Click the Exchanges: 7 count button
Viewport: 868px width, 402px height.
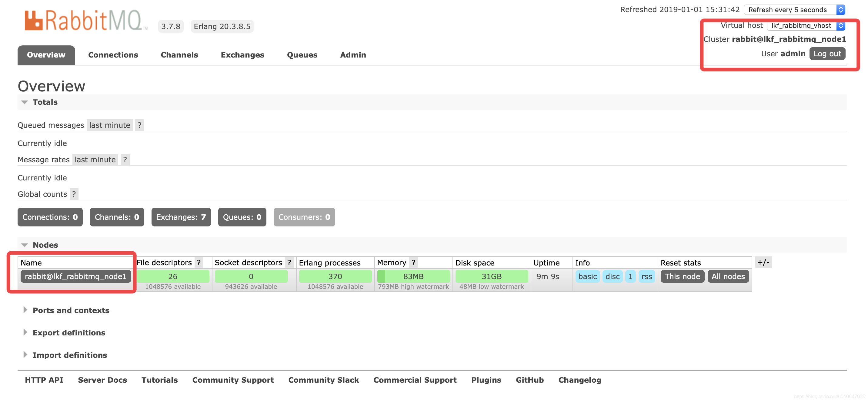[x=181, y=217]
